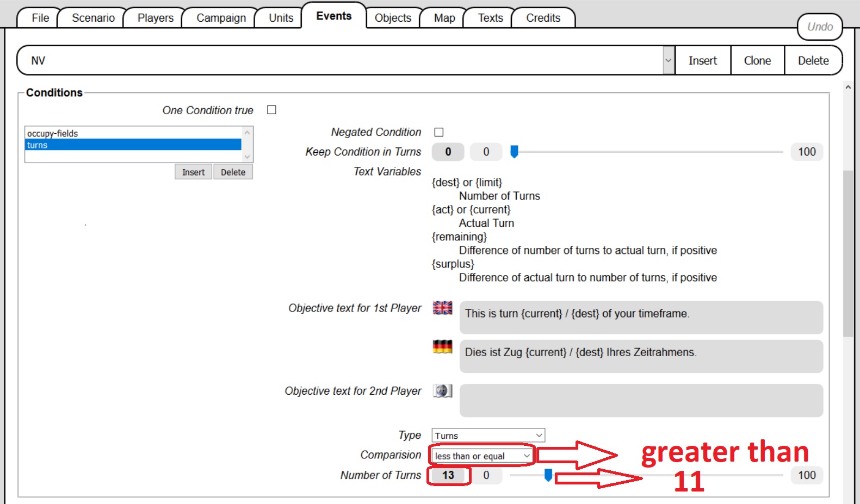Click the Undo button
This screenshot has width=860, height=504.
820,27
